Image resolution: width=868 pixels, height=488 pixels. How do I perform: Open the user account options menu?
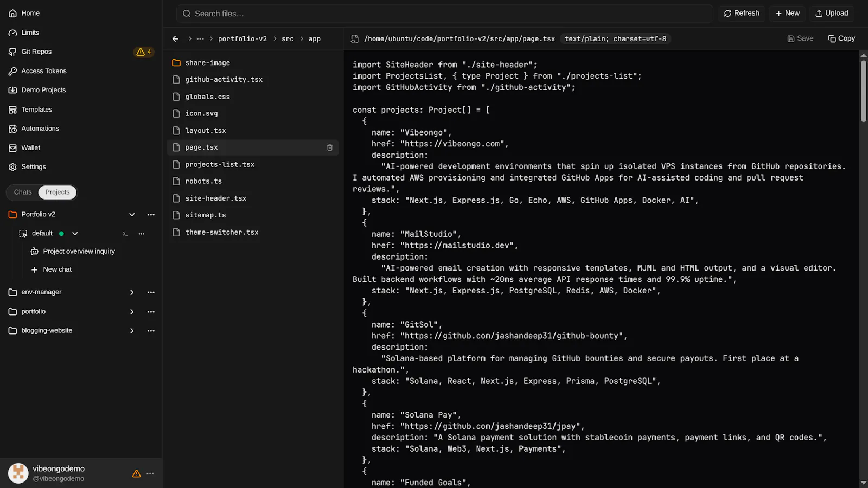pyautogui.click(x=150, y=474)
